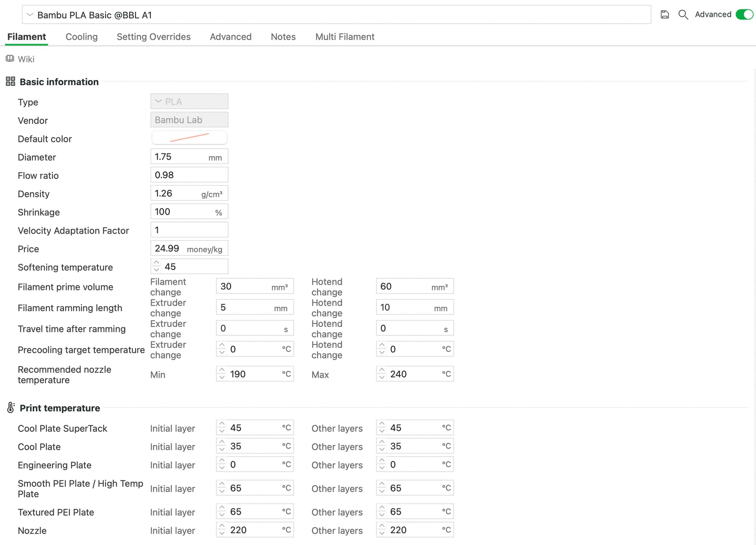Click Nozzle Initial layer temperature field
This screenshot has height=545, width=756.
255,530
